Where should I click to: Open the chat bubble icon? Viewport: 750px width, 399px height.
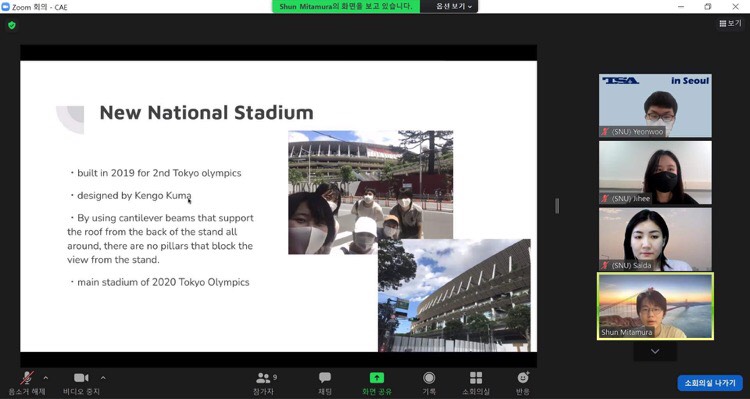[x=325, y=378]
